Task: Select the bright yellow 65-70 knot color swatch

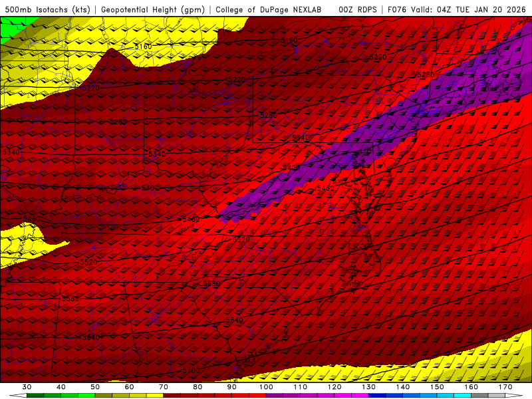Action: pyautogui.click(x=155, y=396)
